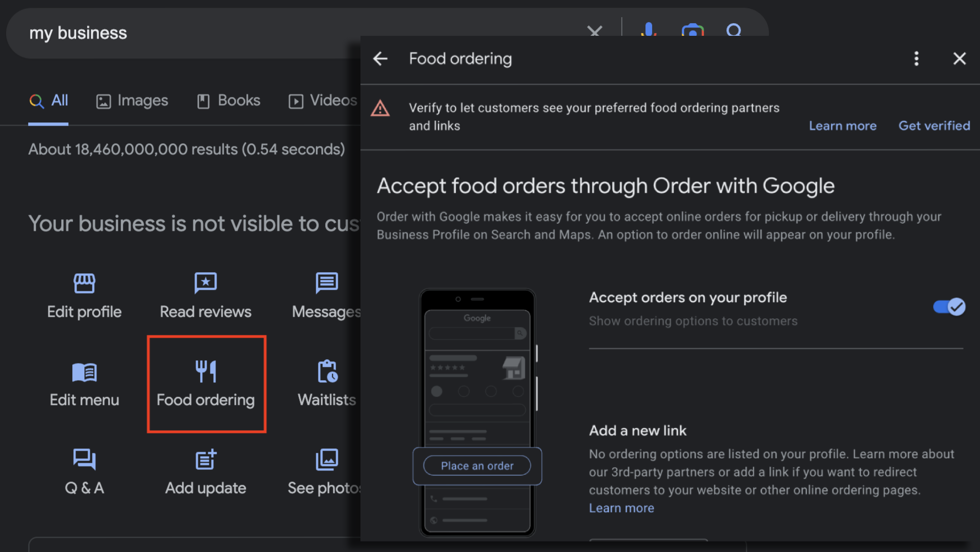The image size is (980, 552).
Task: Open Read reviews star icon
Action: click(206, 283)
